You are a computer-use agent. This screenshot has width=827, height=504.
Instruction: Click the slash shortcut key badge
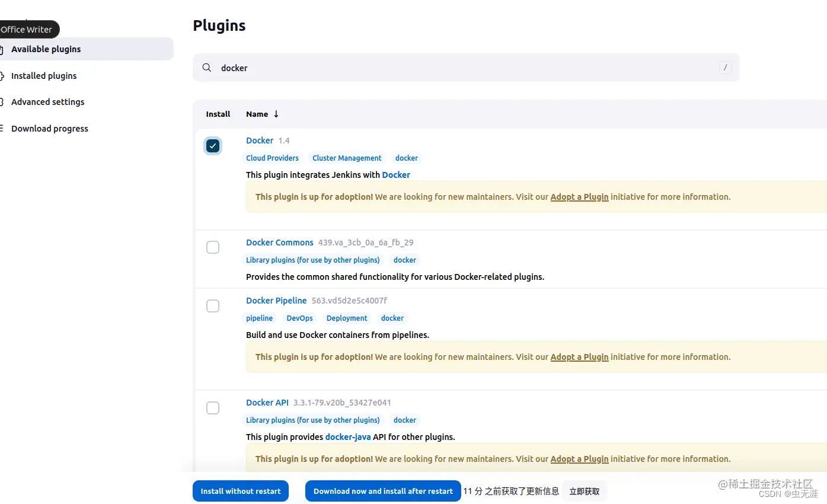coord(725,68)
